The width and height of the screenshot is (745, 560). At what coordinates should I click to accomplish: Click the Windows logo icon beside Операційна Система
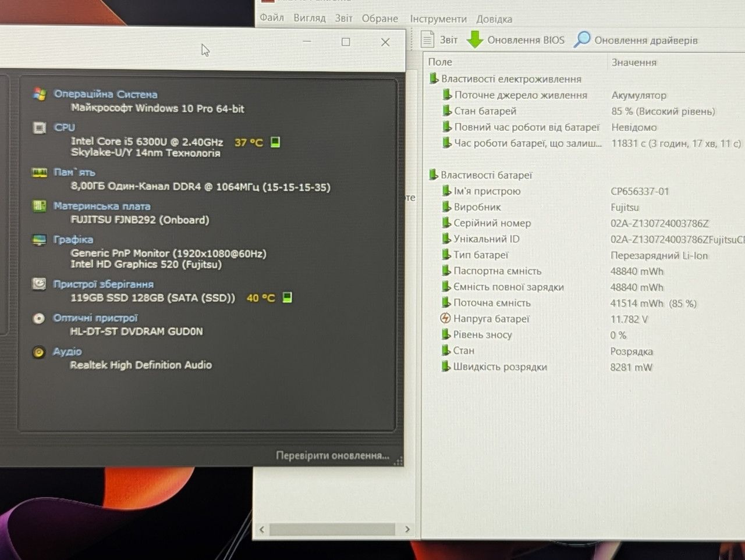click(40, 94)
